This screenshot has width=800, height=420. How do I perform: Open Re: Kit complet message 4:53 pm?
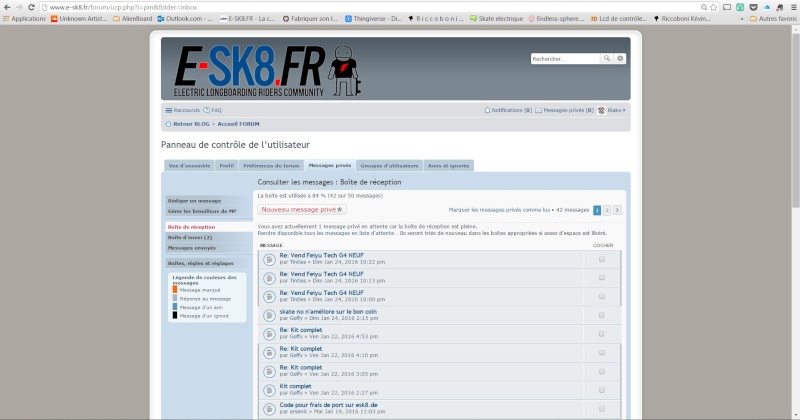click(x=301, y=330)
